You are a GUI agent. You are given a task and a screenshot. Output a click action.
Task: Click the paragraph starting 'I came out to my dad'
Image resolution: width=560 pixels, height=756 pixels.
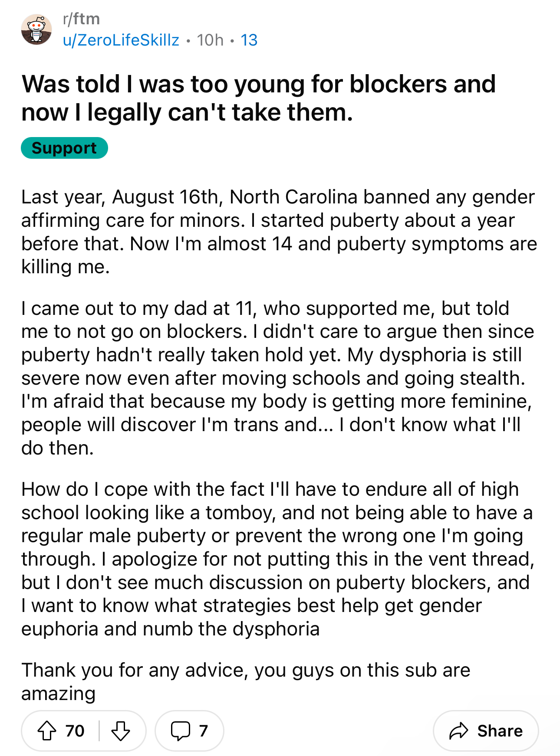click(x=278, y=378)
